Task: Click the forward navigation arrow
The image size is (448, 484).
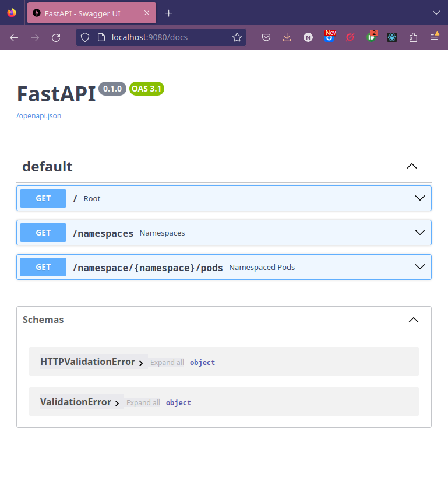Action: tap(35, 38)
